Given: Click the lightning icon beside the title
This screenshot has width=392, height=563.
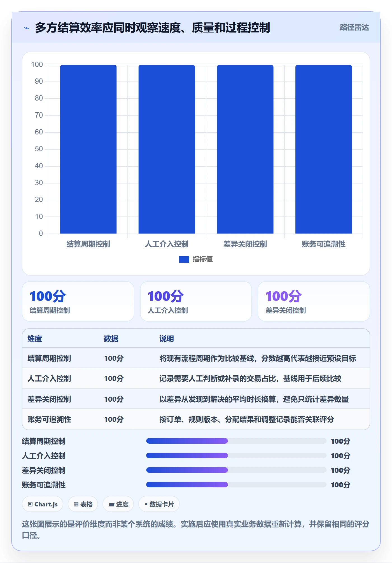Looking at the screenshot, I should point(27,28).
